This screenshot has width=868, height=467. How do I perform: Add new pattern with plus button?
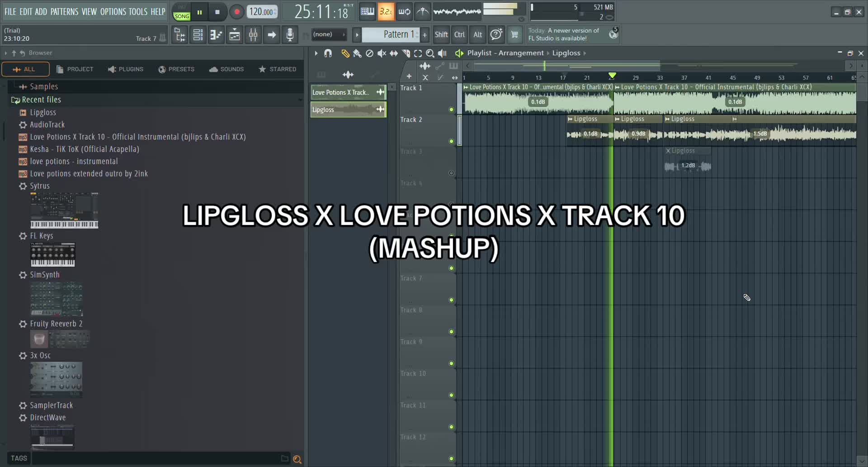pyautogui.click(x=425, y=34)
